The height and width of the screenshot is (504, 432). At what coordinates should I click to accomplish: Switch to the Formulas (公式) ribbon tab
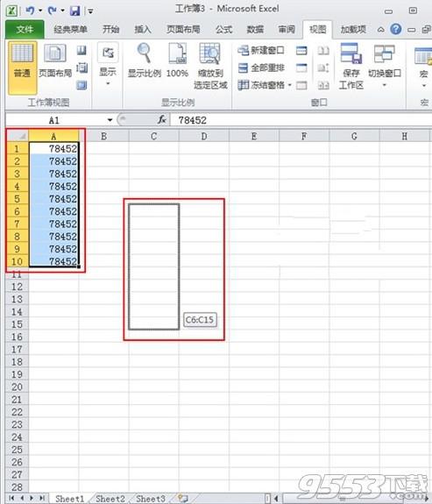[223, 30]
